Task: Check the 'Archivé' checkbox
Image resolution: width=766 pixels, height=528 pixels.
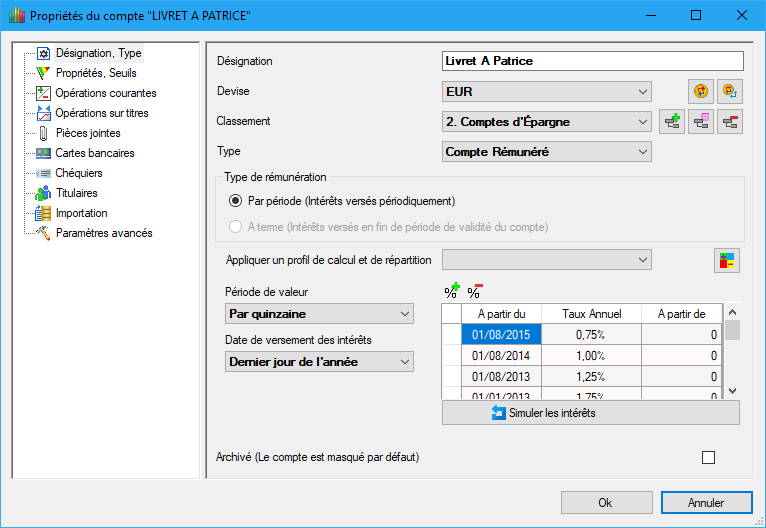Action: coord(709,458)
